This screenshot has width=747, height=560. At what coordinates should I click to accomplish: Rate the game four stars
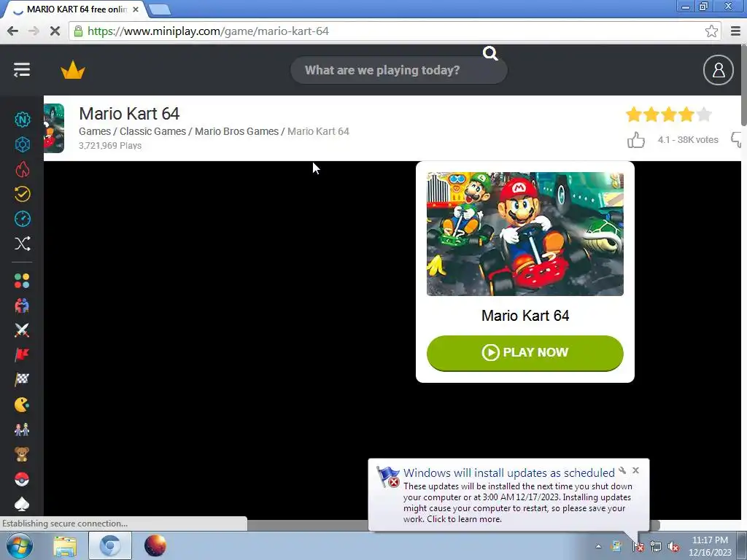(686, 114)
